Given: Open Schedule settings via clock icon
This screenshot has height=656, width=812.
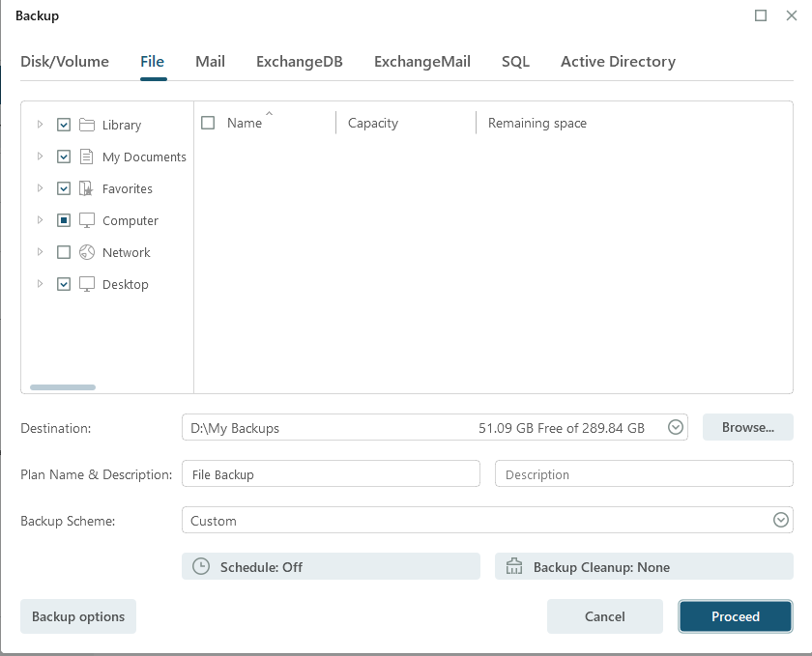Looking at the screenshot, I should coord(201,567).
